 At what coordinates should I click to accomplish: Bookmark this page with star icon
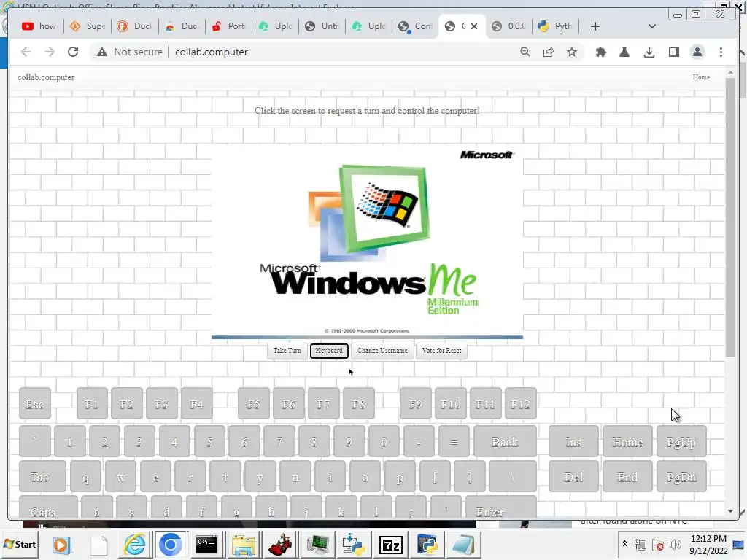coord(572,52)
